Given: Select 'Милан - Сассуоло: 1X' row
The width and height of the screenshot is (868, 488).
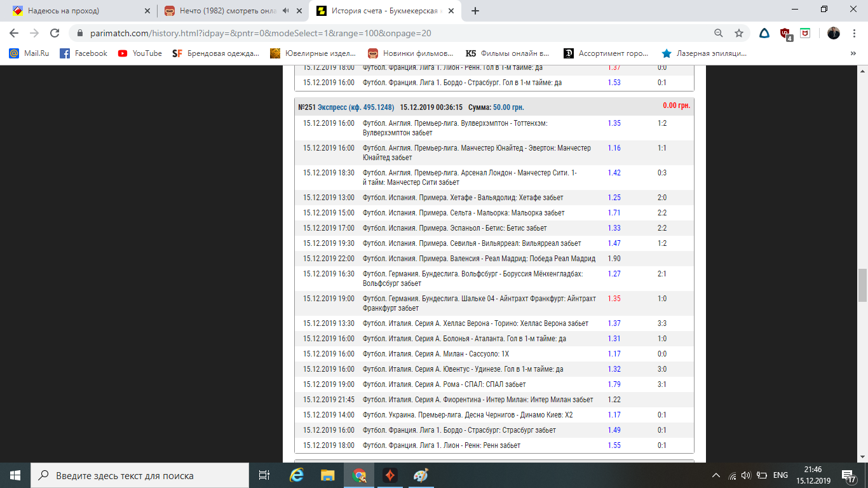Looking at the screenshot, I should (x=494, y=354).
